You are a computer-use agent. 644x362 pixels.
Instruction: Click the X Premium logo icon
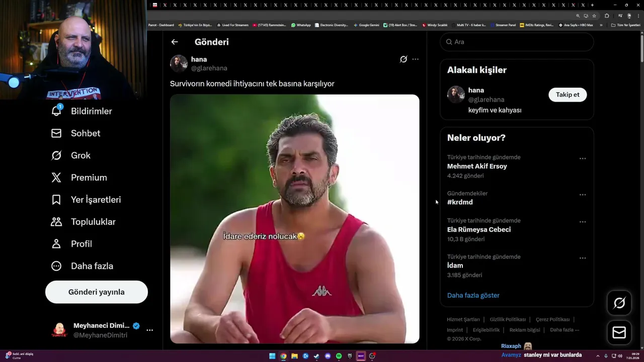[56, 177]
